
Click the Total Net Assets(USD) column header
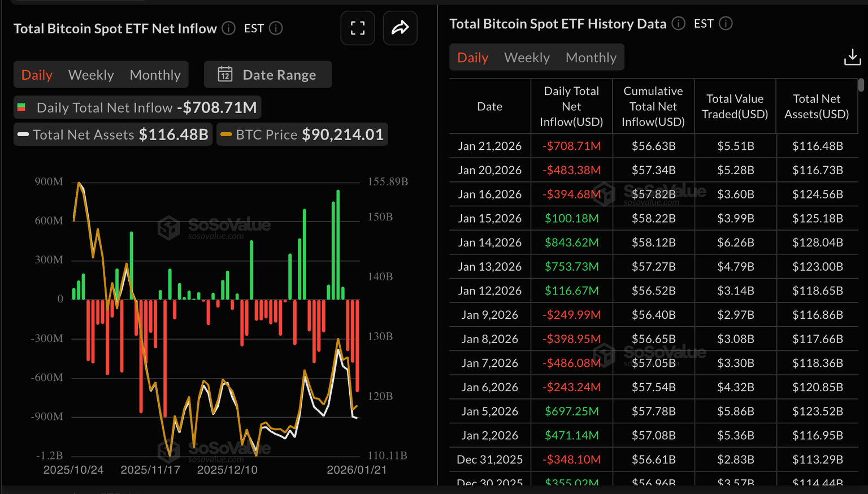click(817, 106)
